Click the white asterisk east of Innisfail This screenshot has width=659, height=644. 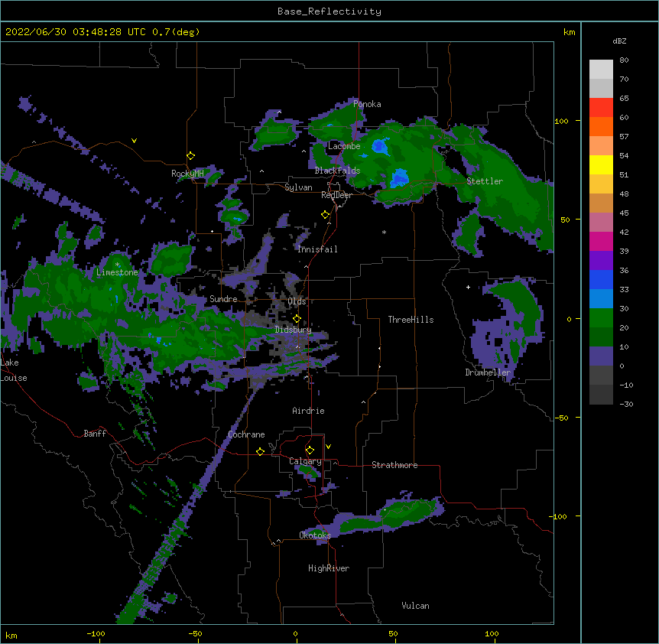pos(384,233)
